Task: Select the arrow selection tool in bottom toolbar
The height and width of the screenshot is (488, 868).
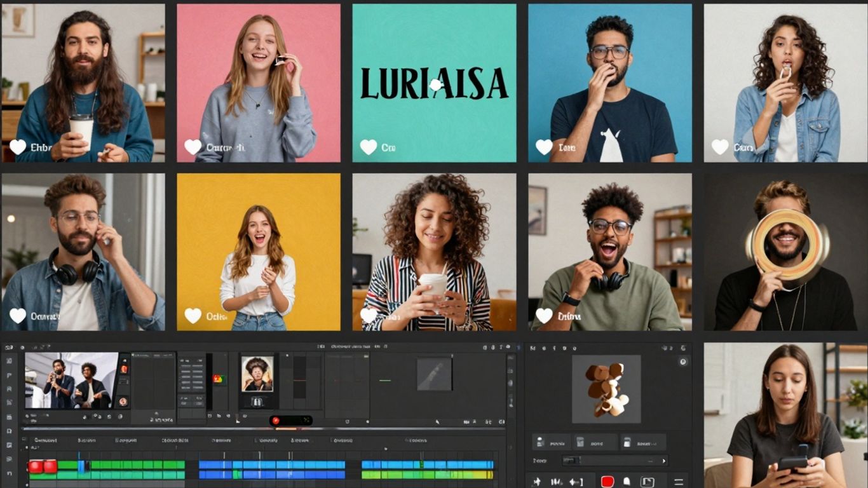Action: point(538,482)
